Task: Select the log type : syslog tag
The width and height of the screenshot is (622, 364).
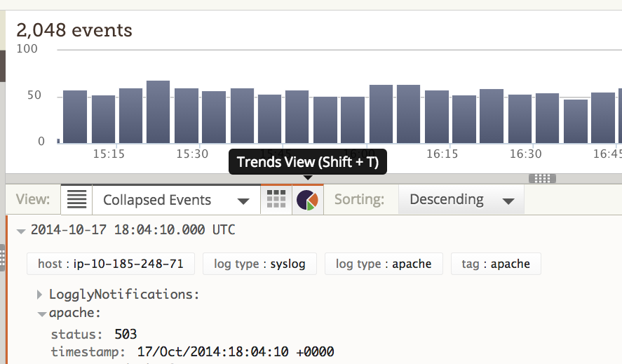Action: point(259,264)
